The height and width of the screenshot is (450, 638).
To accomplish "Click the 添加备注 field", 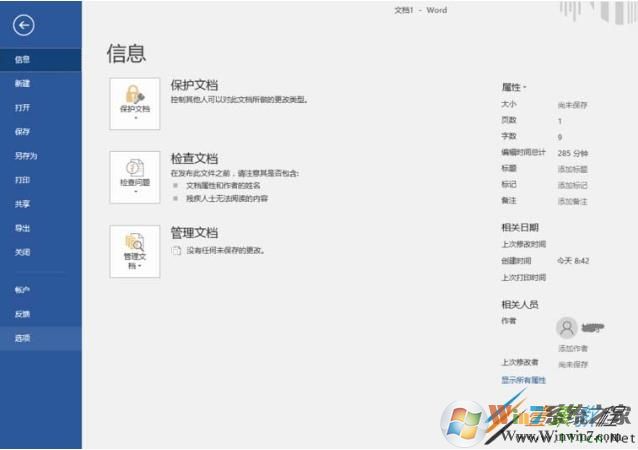I will point(572,201).
